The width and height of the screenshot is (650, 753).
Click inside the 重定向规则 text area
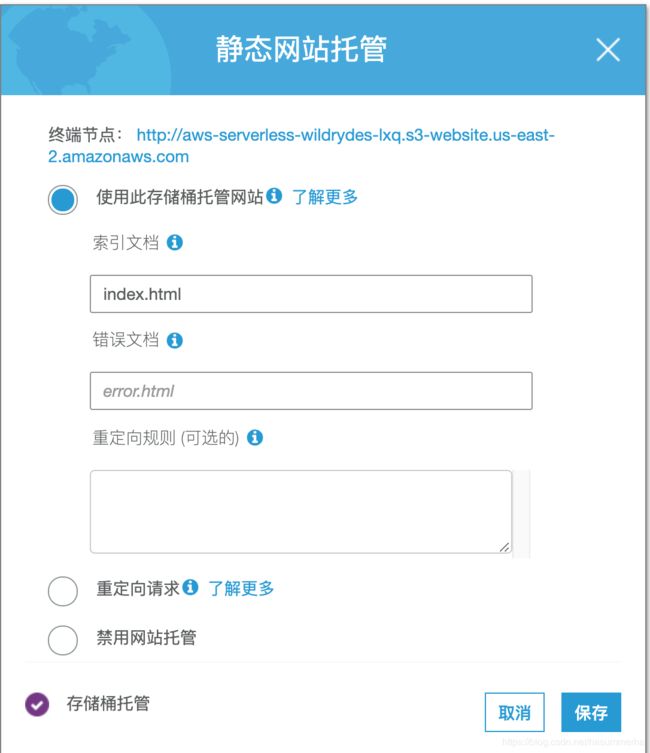[300, 510]
